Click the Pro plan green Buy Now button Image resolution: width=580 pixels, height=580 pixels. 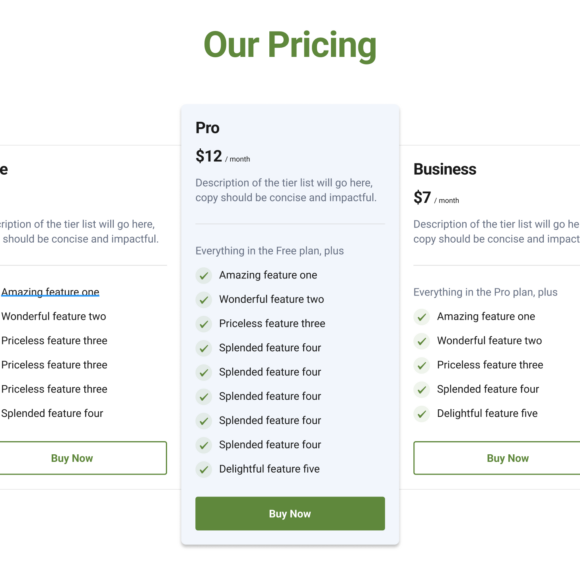click(x=290, y=513)
